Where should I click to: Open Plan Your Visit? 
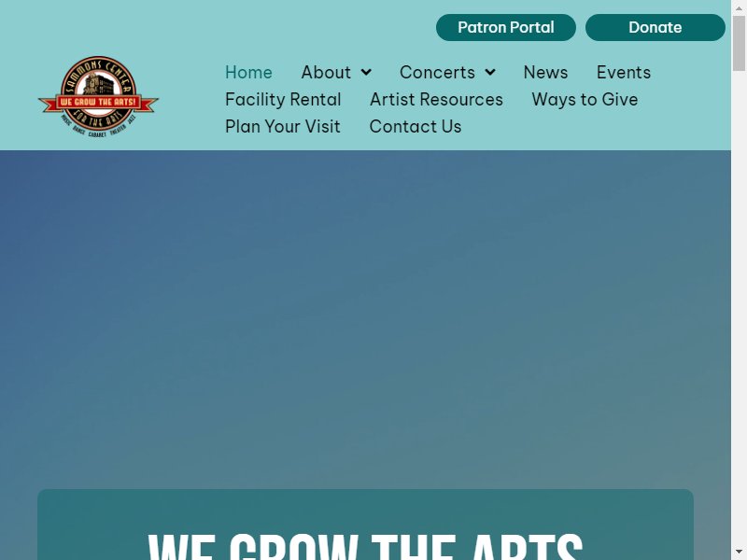pyautogui.click(x=283, y=127)
